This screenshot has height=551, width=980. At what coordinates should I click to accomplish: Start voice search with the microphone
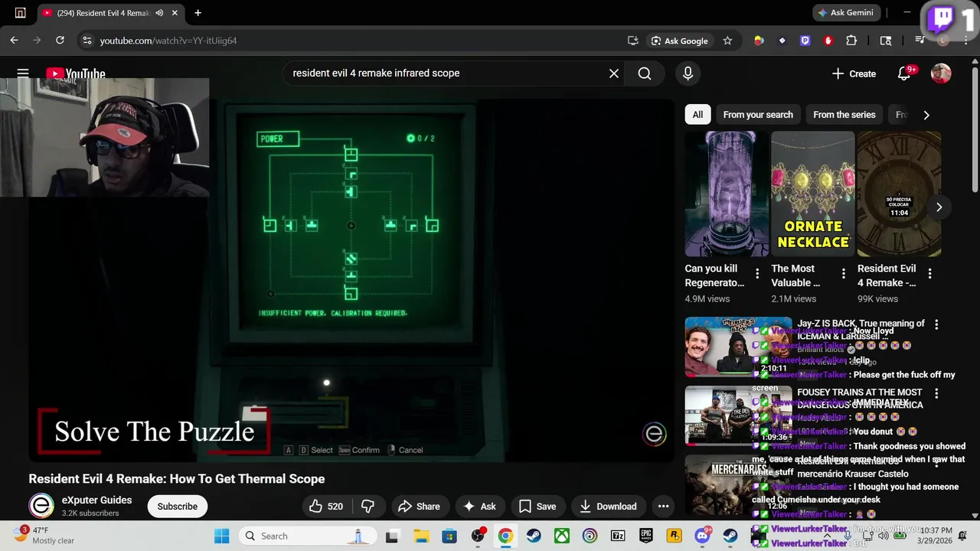(x=688, y=73)
